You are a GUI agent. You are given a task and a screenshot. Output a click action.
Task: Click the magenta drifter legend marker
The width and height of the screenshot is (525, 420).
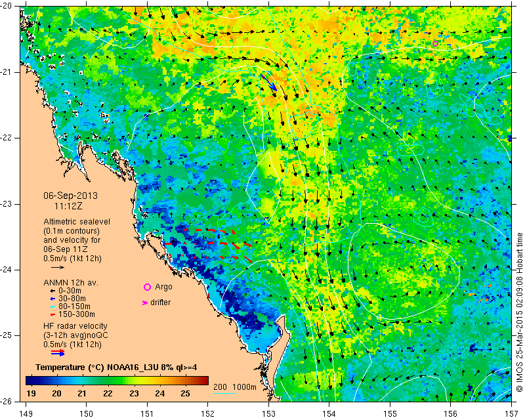pos(145,303)
